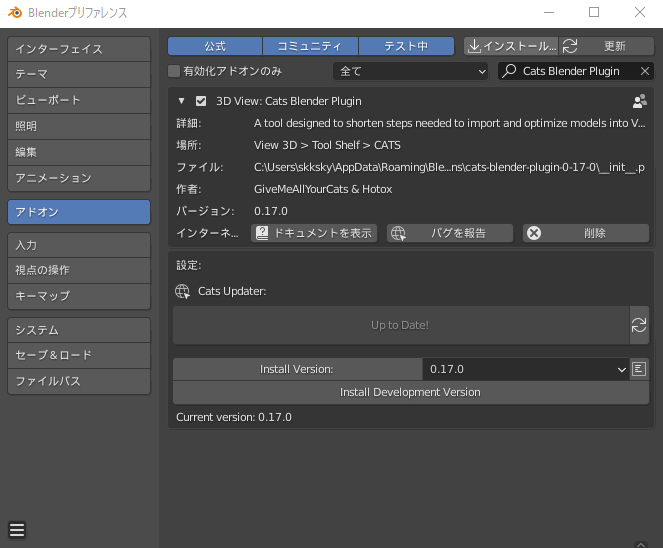Screen dimensions: 663x548
Task: Open the システム preferences section
Action: tap(79, 330)
